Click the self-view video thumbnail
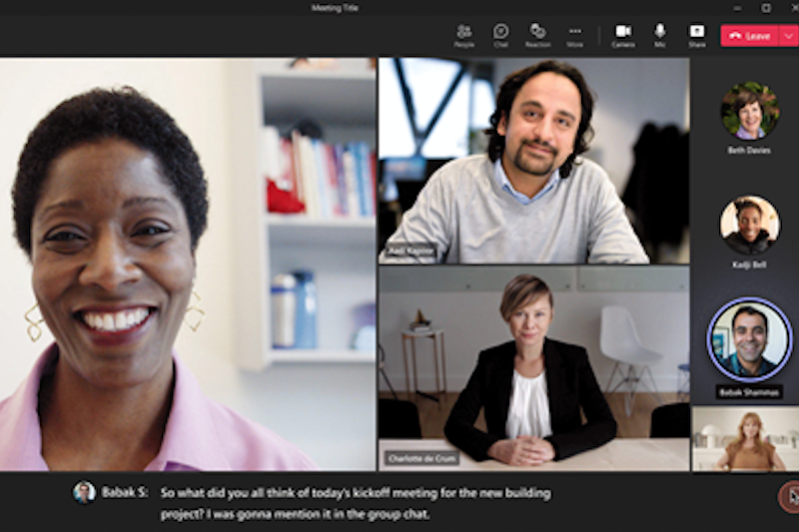Screen dimensions: 799x532 click(744, 438)
